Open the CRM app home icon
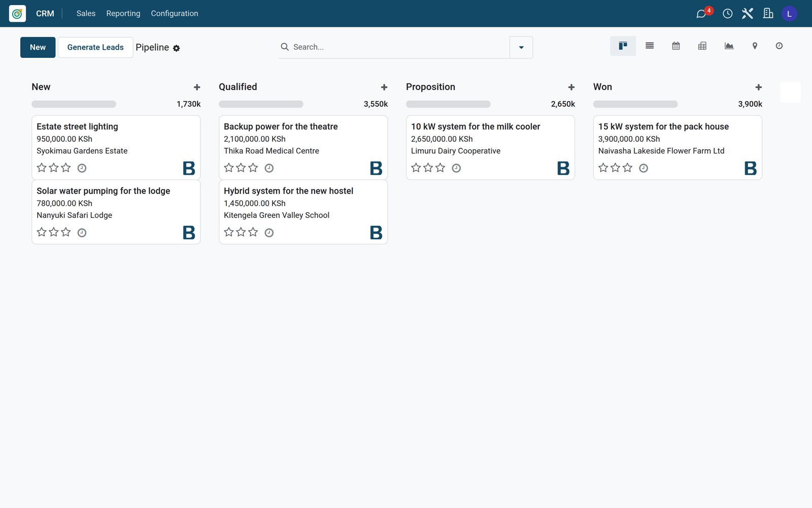Screen dimensions: 812x508 pyautogui.click(x=17, y=14)
